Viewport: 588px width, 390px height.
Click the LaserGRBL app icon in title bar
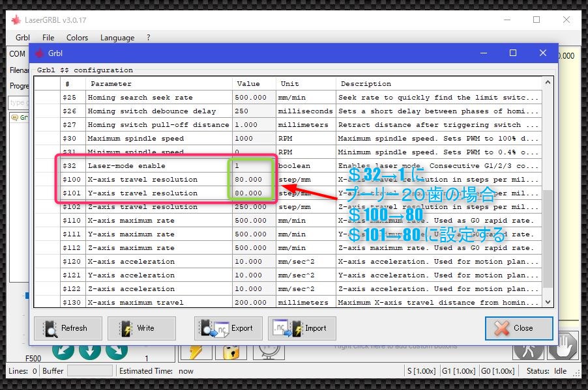click(x=16, y=20)
